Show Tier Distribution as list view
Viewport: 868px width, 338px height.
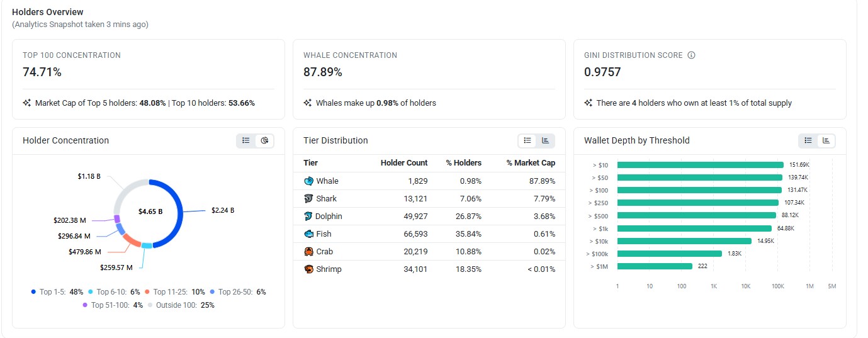coord(527,140)
